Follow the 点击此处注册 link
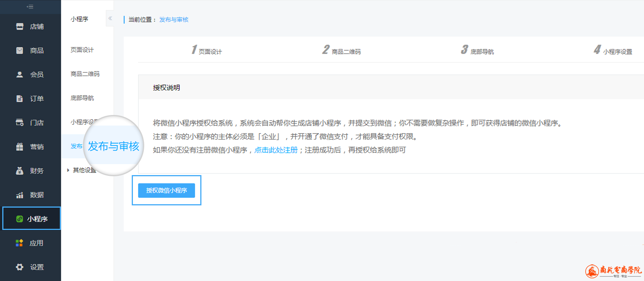 pyautogui.click(x=276, y=150)
